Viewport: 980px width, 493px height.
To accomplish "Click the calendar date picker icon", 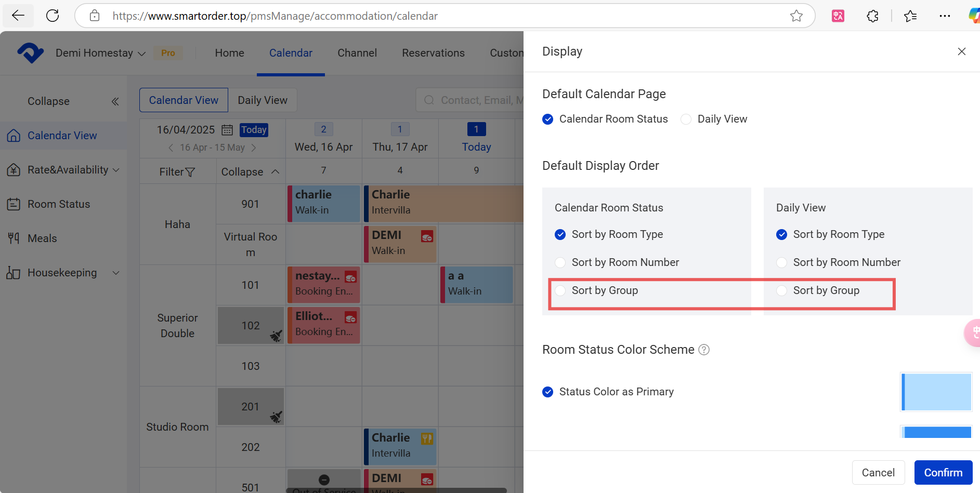I will pos(227,130).
